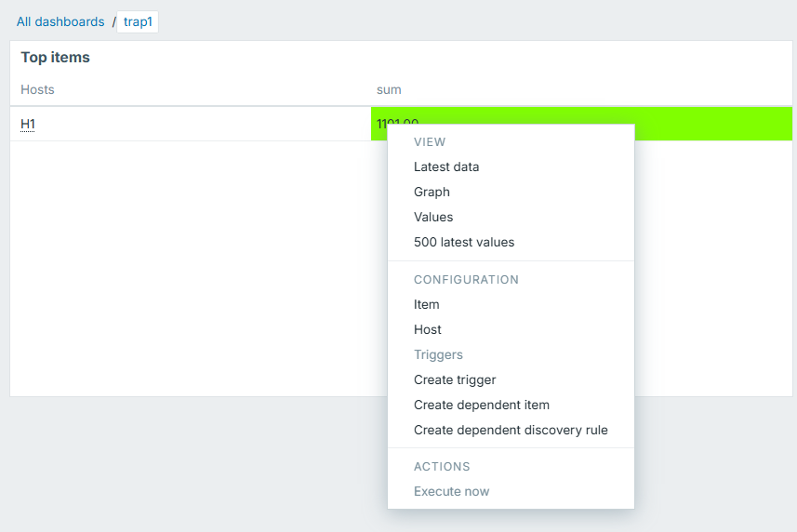Choose Host under Configuration
Screen dimensions: 797x532
pyautogui.click(x=427, y=330)
